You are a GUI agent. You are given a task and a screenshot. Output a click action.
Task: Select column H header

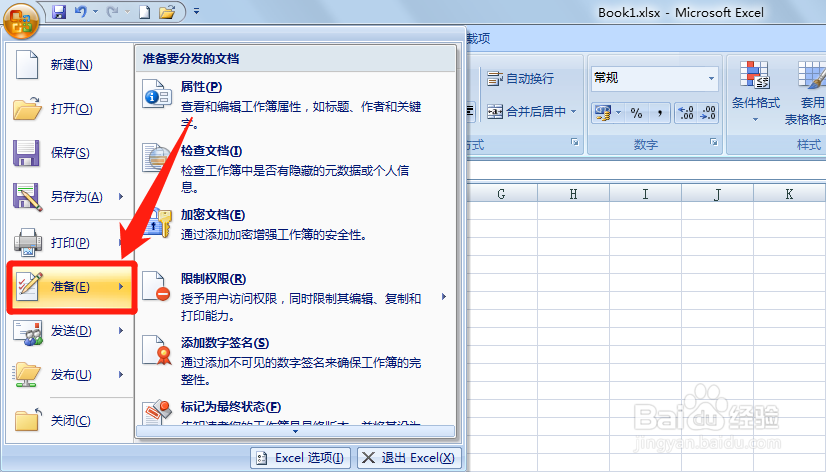pos(573,194)
